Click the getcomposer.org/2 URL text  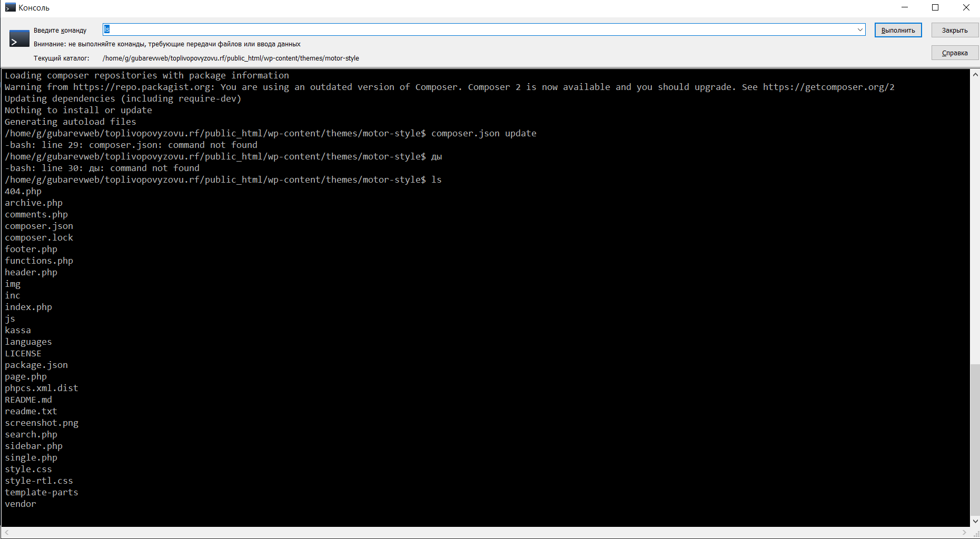(x=829, y=87)
